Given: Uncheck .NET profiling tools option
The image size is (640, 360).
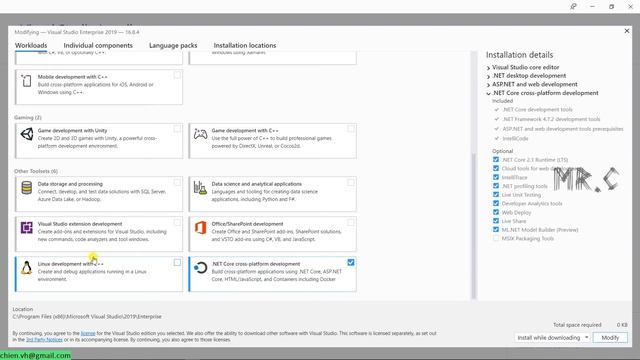Looking at the screenshot, I should click(x=496, y=186).
